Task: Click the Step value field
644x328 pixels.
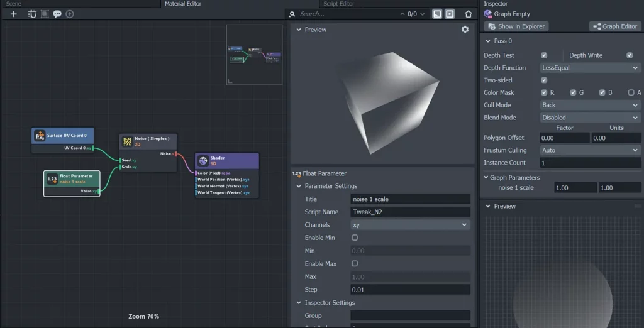Action: point(410,290)
